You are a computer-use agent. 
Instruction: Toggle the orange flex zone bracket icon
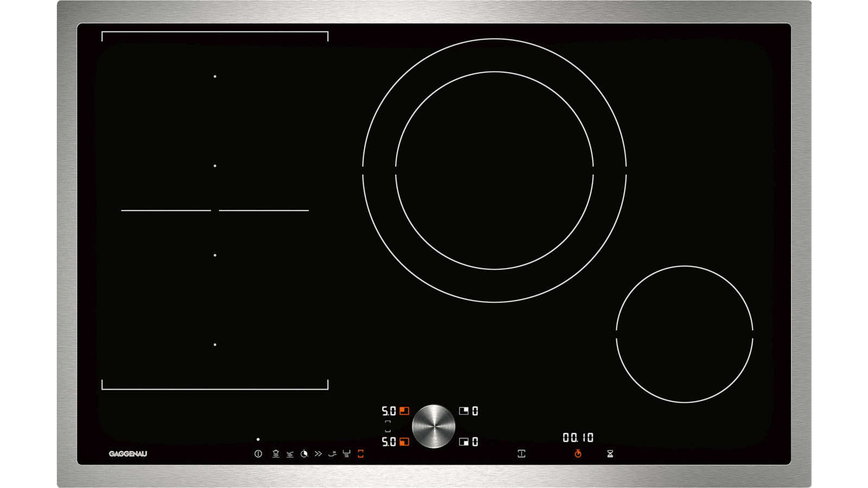coord(361,453)
